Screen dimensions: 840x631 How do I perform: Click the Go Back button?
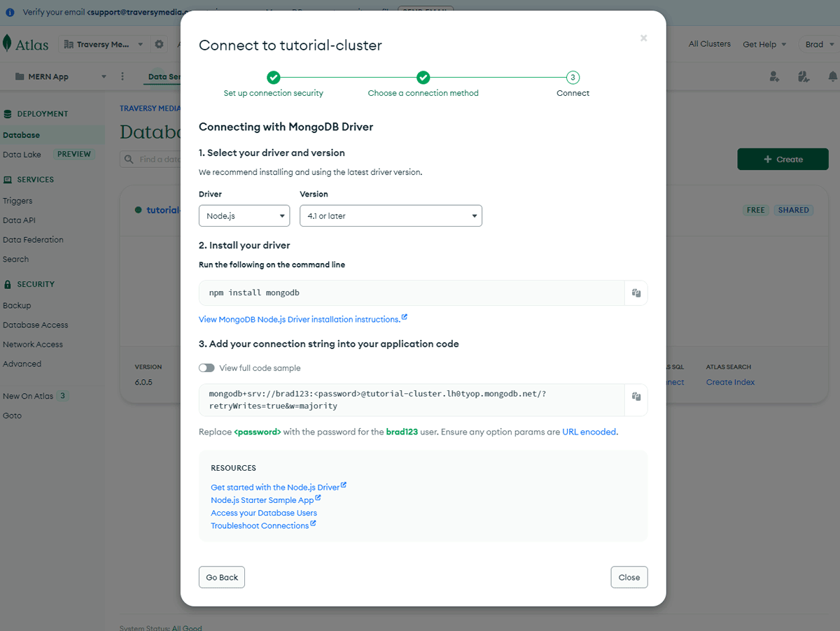point(222,577)
